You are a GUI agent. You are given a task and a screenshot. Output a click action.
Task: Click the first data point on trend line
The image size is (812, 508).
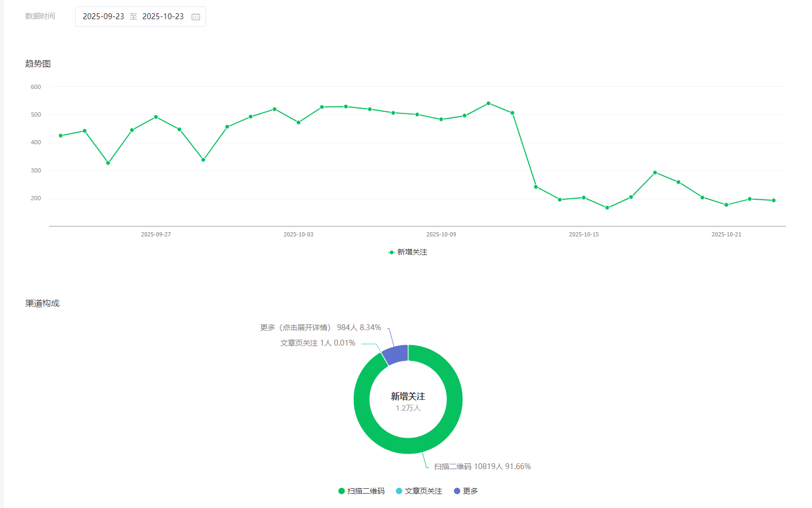(61, 136)
